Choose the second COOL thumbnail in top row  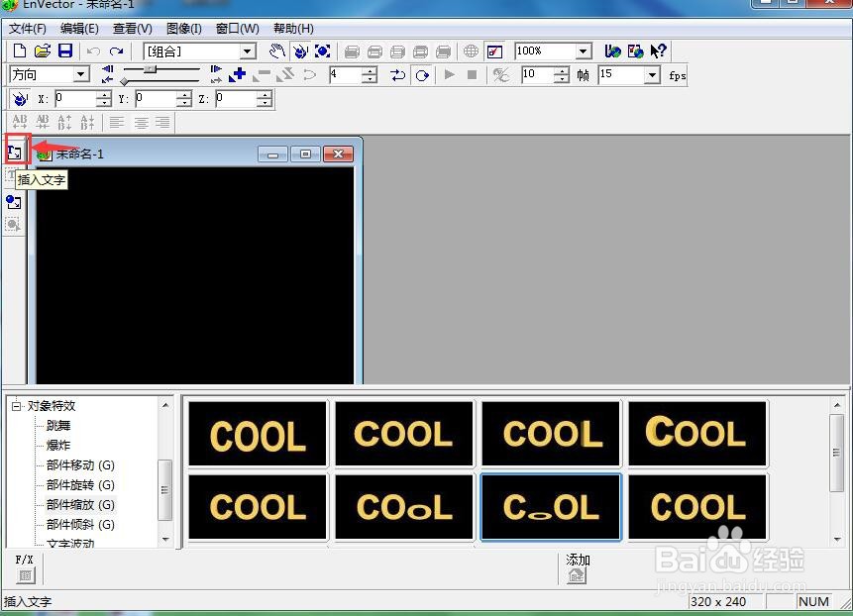click(x=404, y=434)
